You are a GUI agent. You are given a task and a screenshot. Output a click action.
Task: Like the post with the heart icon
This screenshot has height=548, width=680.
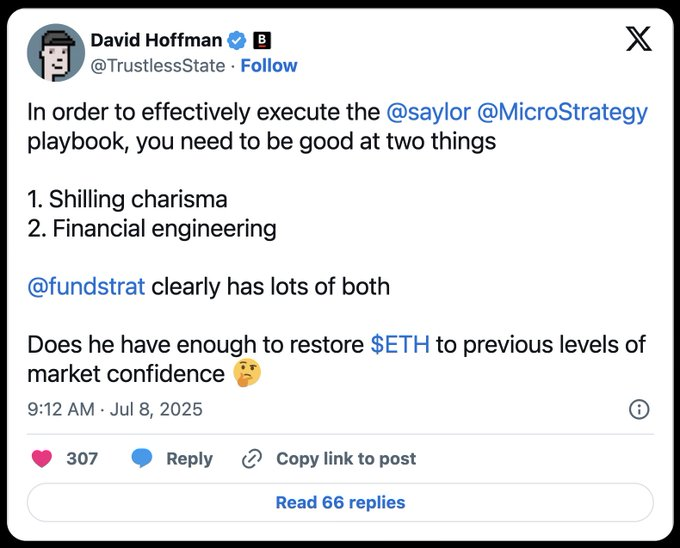pyautogui.click(x=42, y=459)
